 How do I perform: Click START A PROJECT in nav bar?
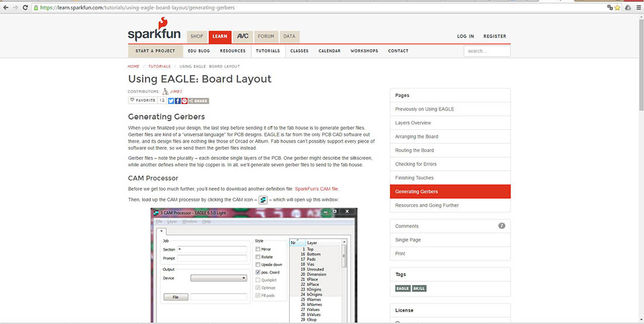pyautogui.click(x=155, y=51)
